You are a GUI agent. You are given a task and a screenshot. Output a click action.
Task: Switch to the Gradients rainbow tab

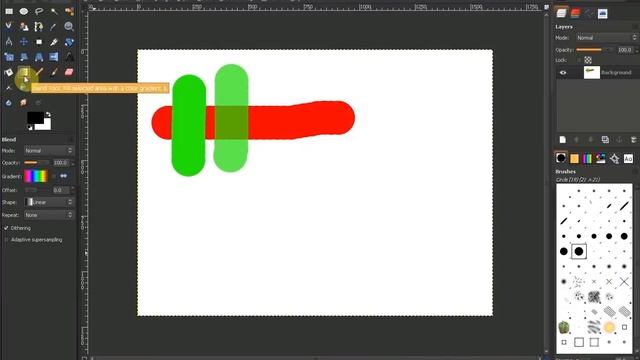587,158
